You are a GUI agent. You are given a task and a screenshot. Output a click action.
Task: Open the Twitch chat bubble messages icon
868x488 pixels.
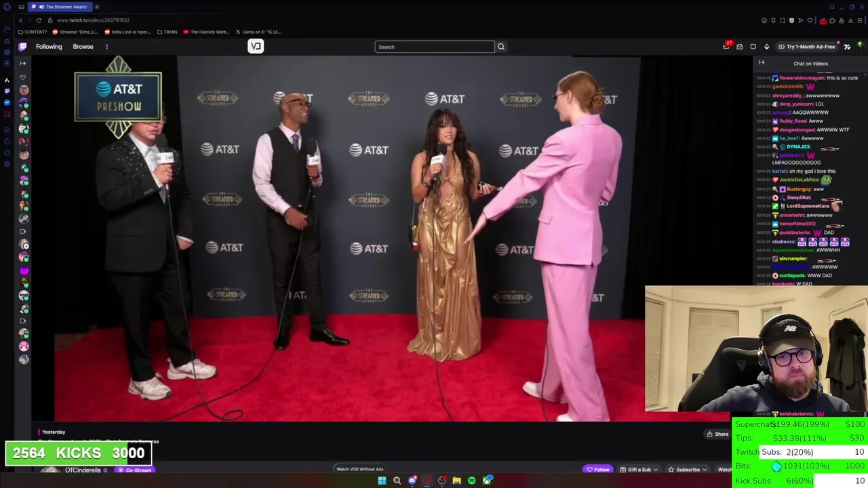[753, 47]
